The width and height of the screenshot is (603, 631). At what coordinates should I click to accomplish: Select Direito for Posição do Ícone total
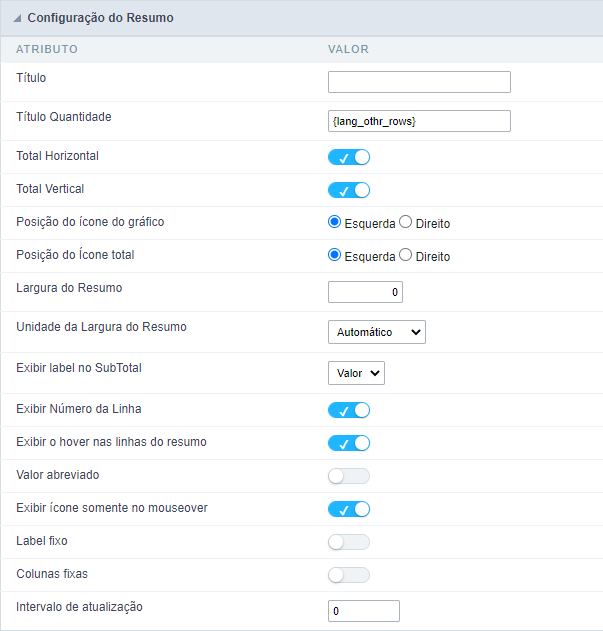coord(406,256)
